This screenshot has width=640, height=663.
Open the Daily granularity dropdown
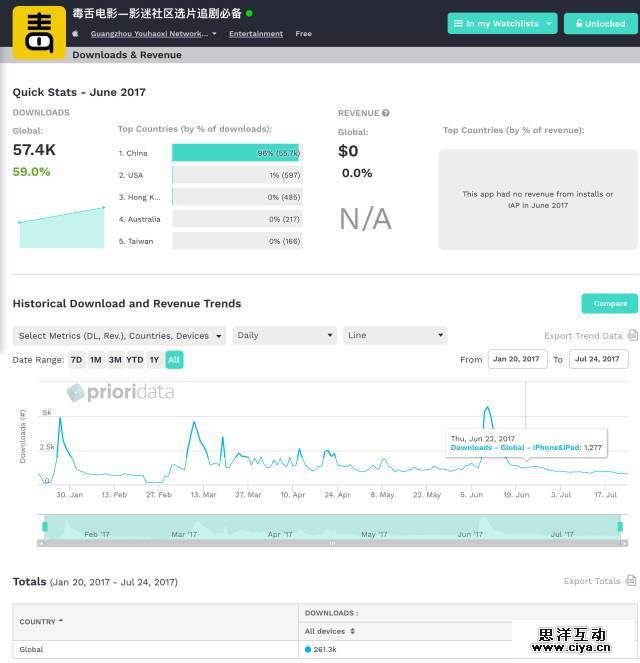[x=284, y=336]
